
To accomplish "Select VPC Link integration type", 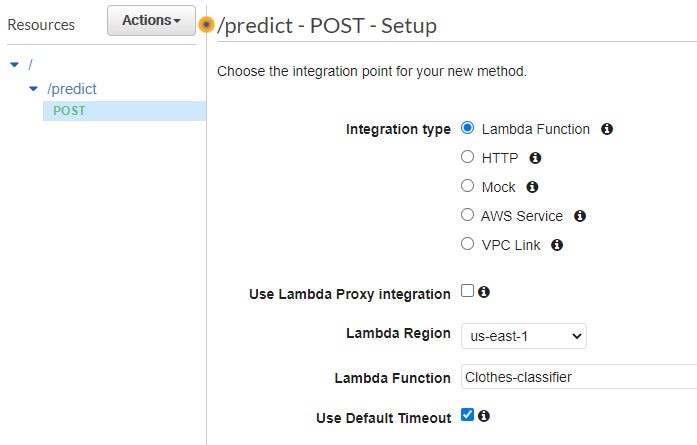I will (x=468, y=244).
